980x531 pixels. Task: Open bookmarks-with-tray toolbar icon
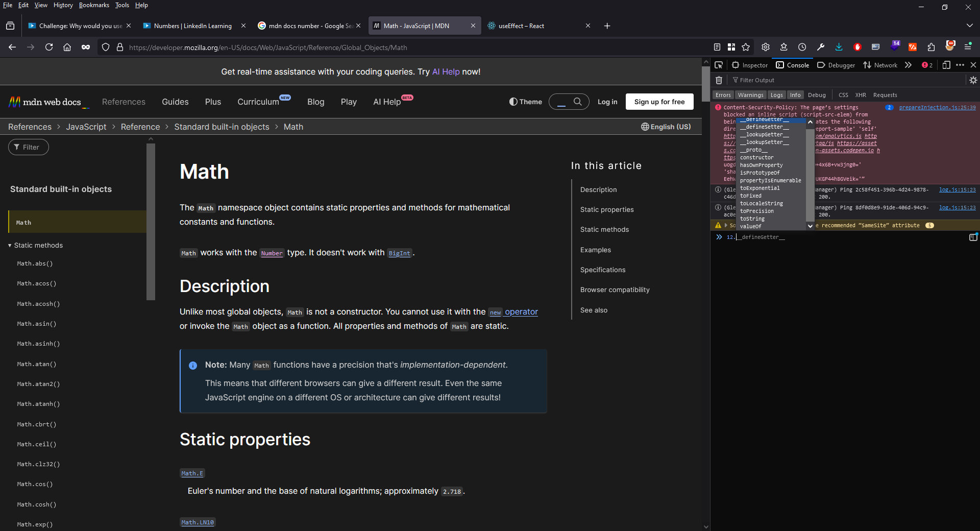[784, 47]
